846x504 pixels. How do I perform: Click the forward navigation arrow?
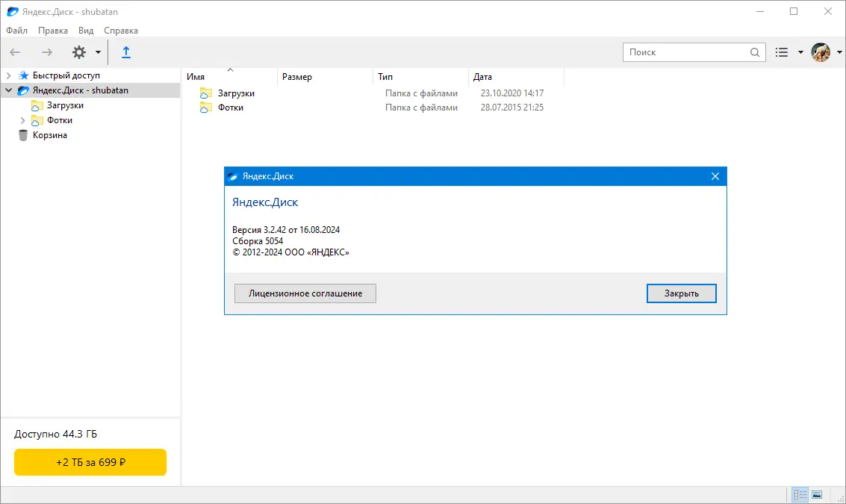coord(48,52)
